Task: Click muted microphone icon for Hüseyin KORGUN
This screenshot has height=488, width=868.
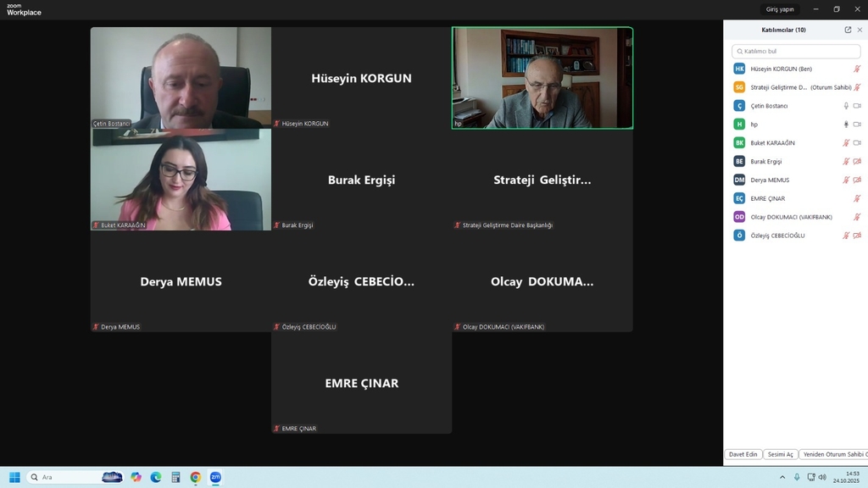Action: click(857, 69)
